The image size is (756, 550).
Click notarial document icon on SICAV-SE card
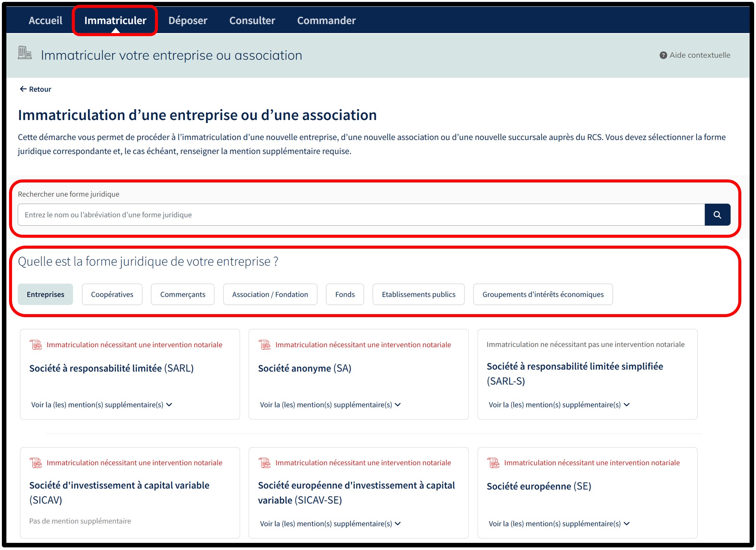[x=265, y=463]
